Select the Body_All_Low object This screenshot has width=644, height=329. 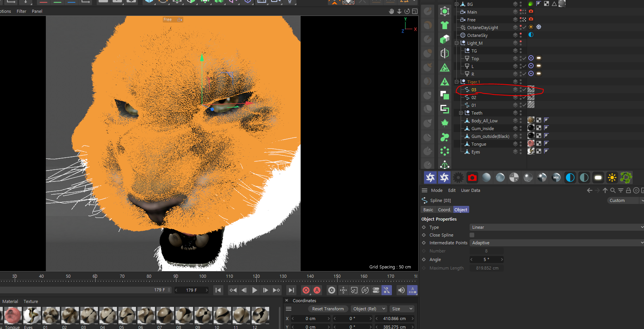pos(484,121)
